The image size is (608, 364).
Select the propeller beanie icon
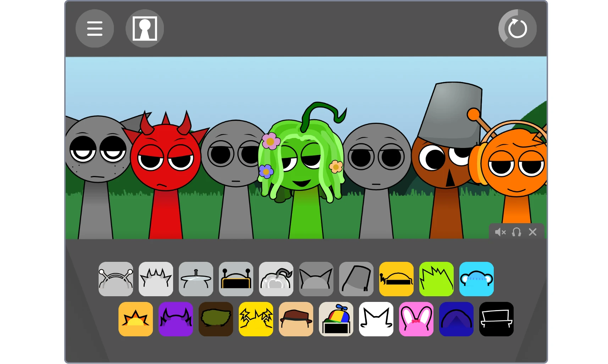pyautogui.click(x=336, y=319)
